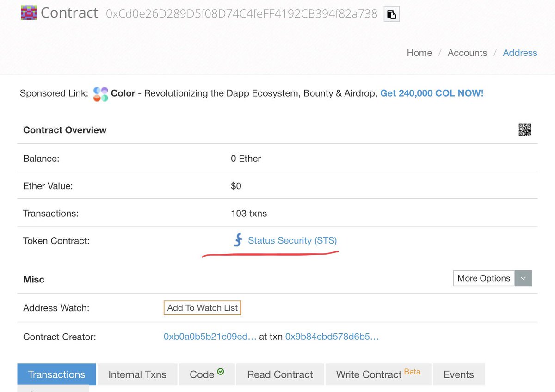
Task: Click the contract identicon avatar image
Action: point(28,12)
